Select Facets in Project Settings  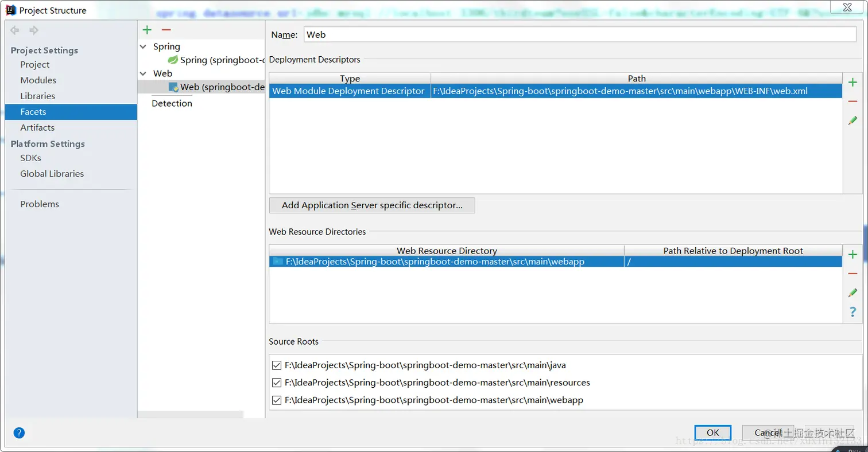point(71,112)
